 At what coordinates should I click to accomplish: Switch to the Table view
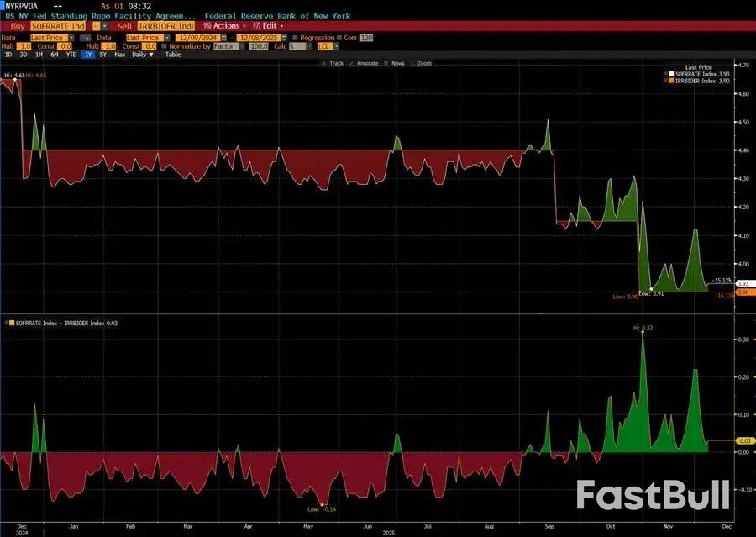click(x=172, y=55)
